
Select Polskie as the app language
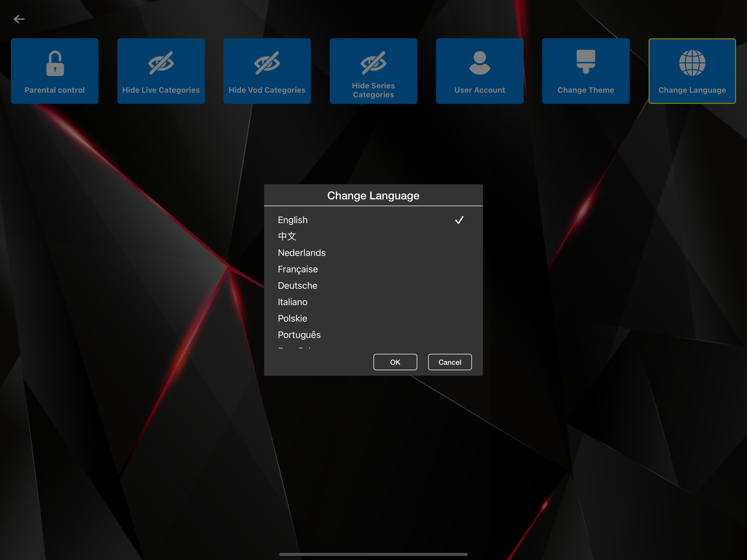292,318
